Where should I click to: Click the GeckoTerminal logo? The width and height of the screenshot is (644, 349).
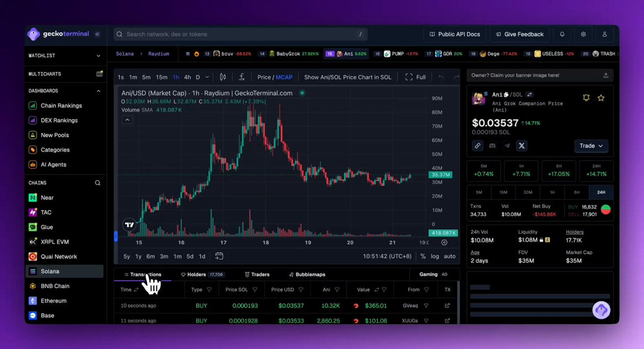[59, 34]
